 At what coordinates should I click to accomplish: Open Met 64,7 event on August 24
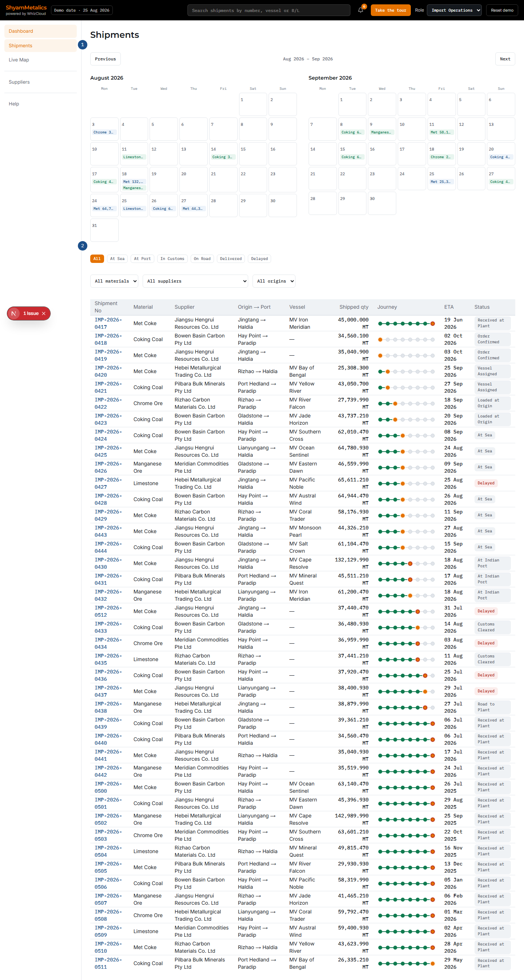click(x=104, y=209)
